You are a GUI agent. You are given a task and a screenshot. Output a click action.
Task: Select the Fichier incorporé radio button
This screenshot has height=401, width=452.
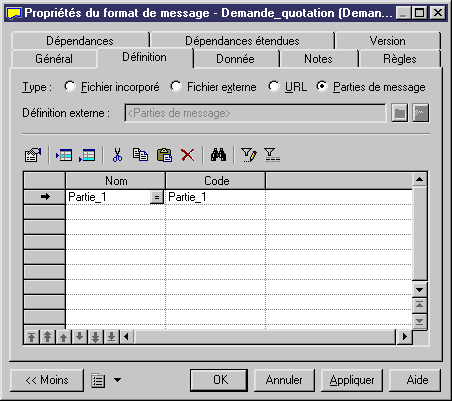click(x=70, y=87)
